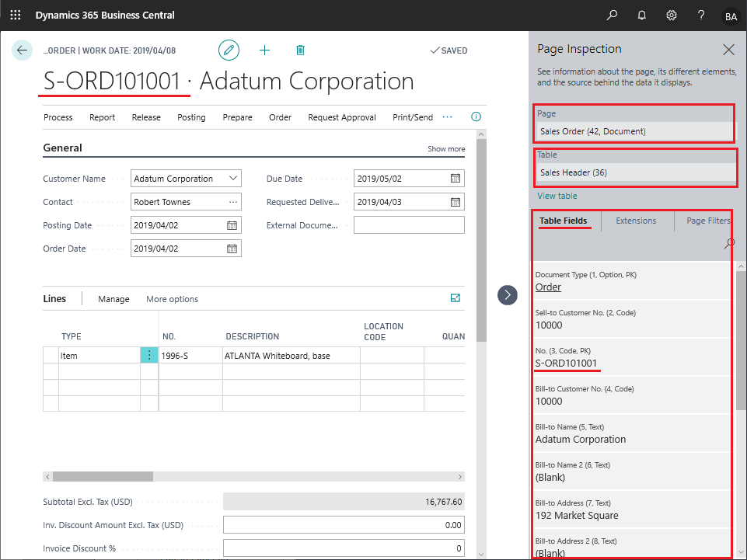Click the trash can delete icon
The image size is (747, 560).
[x=300, y=50]
